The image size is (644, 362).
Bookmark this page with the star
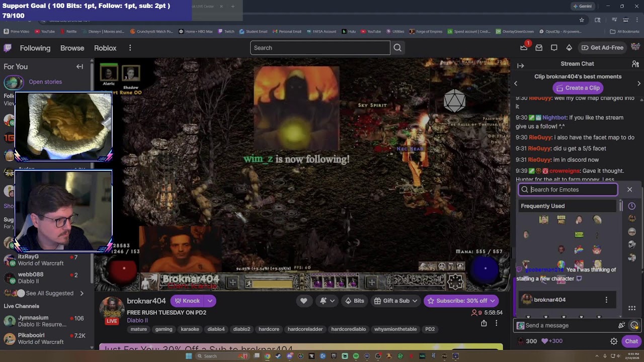[582, 20]
